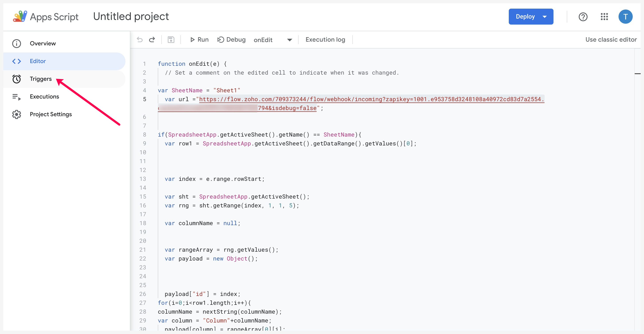Click the Project Settings gear icon

click(17, 114)
